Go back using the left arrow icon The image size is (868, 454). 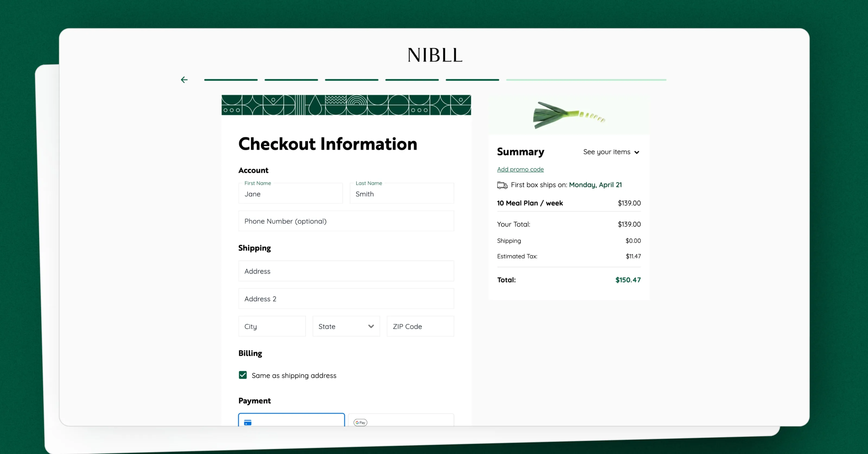[184, 80]
